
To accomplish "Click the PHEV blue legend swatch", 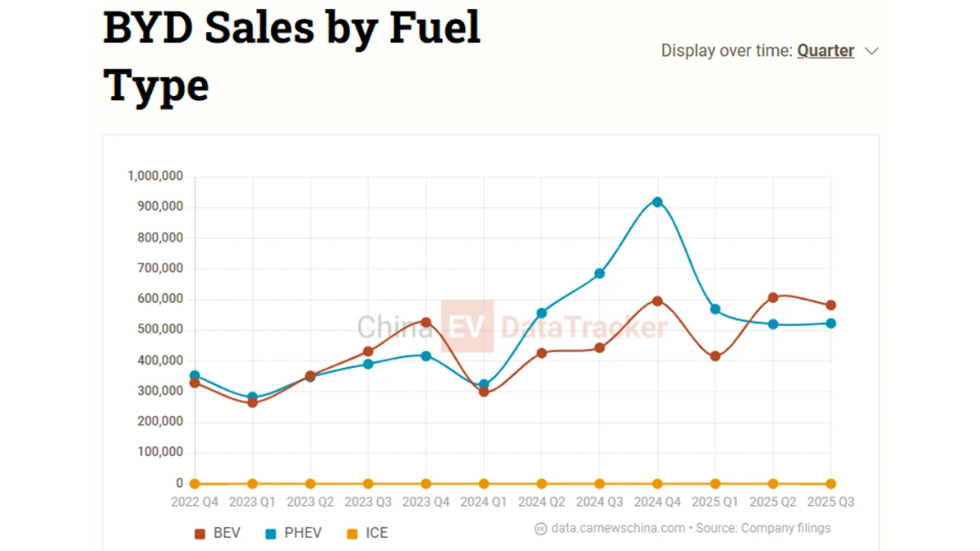I will pos(271,534).
